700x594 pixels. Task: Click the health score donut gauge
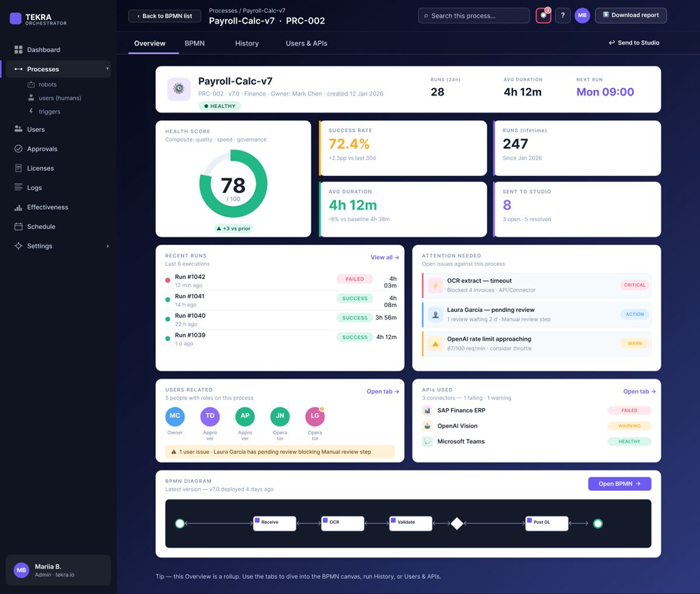tap(233, 184)
